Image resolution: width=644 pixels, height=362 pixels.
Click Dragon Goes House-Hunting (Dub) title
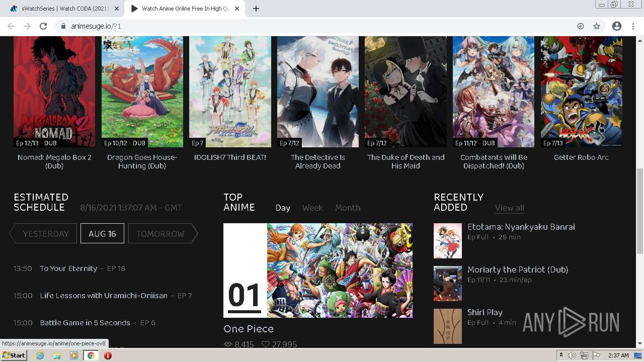tap(142, 161)
